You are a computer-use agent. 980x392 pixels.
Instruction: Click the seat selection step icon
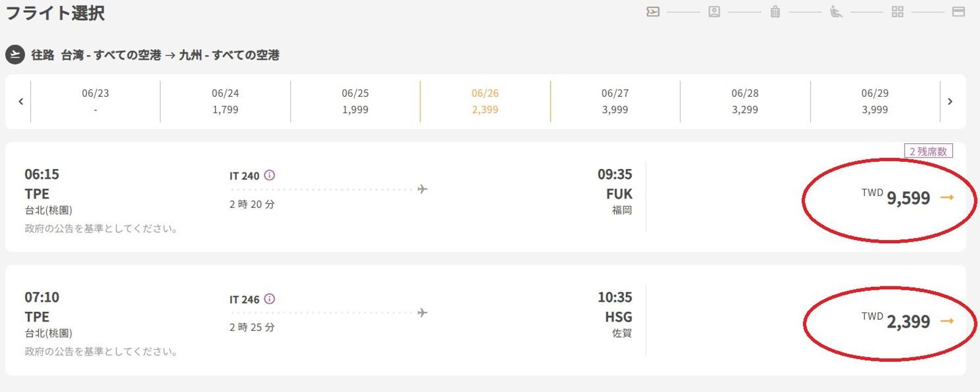point(836,12)
